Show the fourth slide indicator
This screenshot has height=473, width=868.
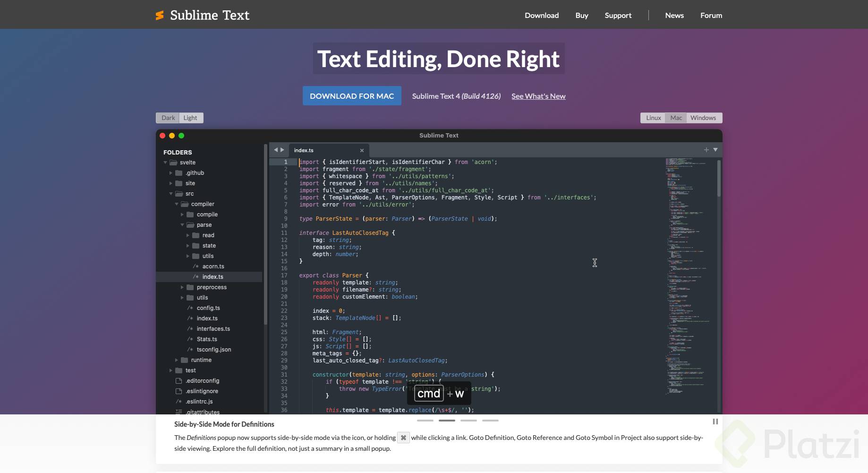click(x=490, y=420)
